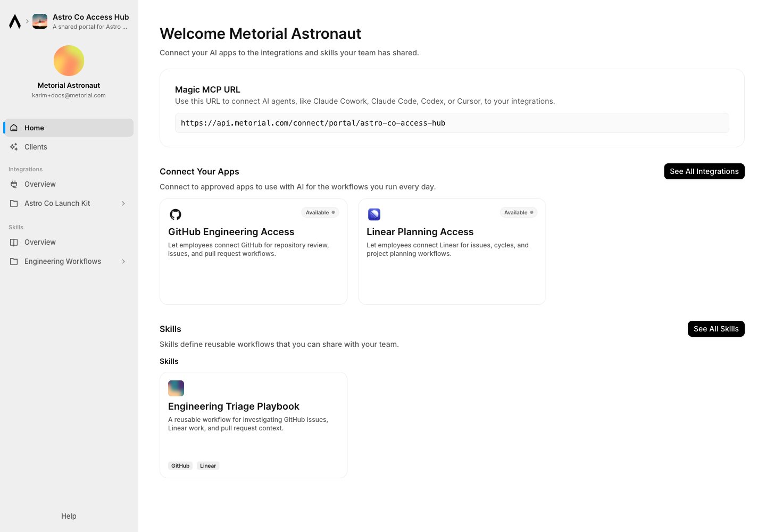Click the GitHub octocat icon on card
This screenshot has width=766, height=532.
coord(176,214)
